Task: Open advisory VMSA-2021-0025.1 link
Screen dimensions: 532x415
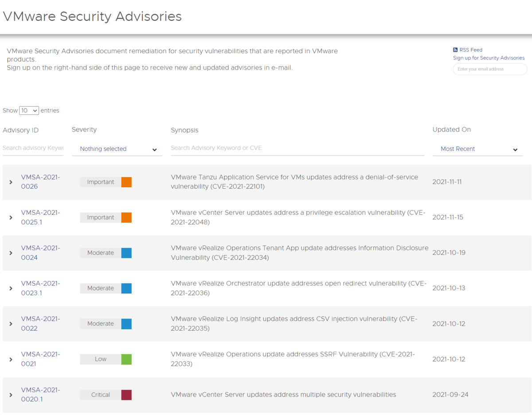Action: 40,217
